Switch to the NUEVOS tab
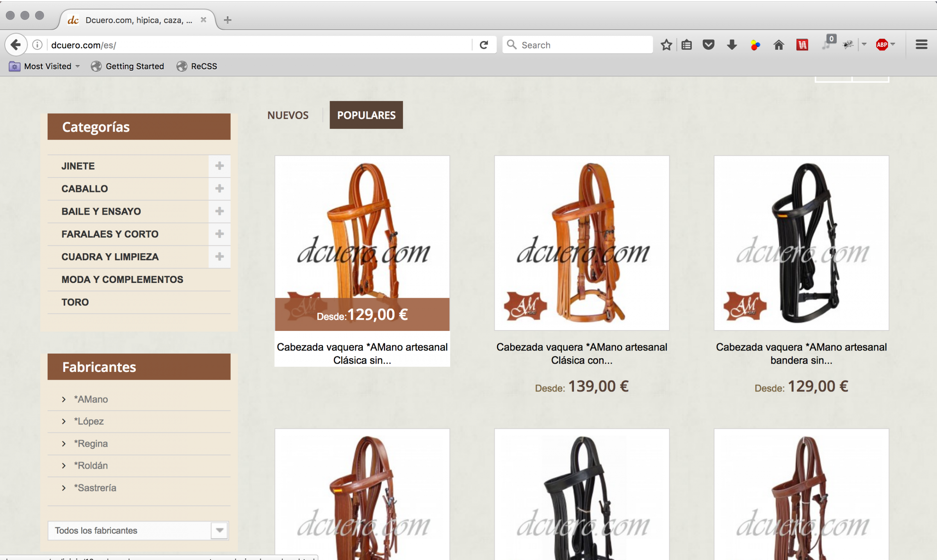This screenshot has height=560, width=937. click(x=288, y=115)
